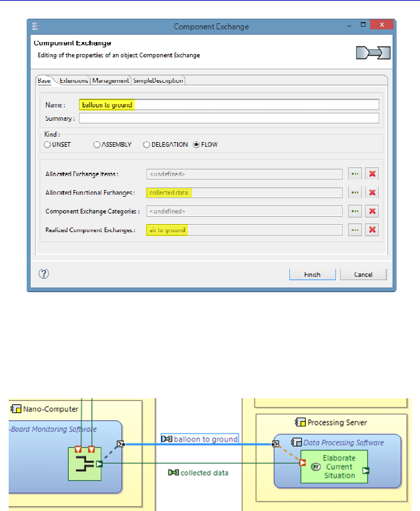Click the Cancel button
Screen dimensions: 420x511
tap(363, 274)
